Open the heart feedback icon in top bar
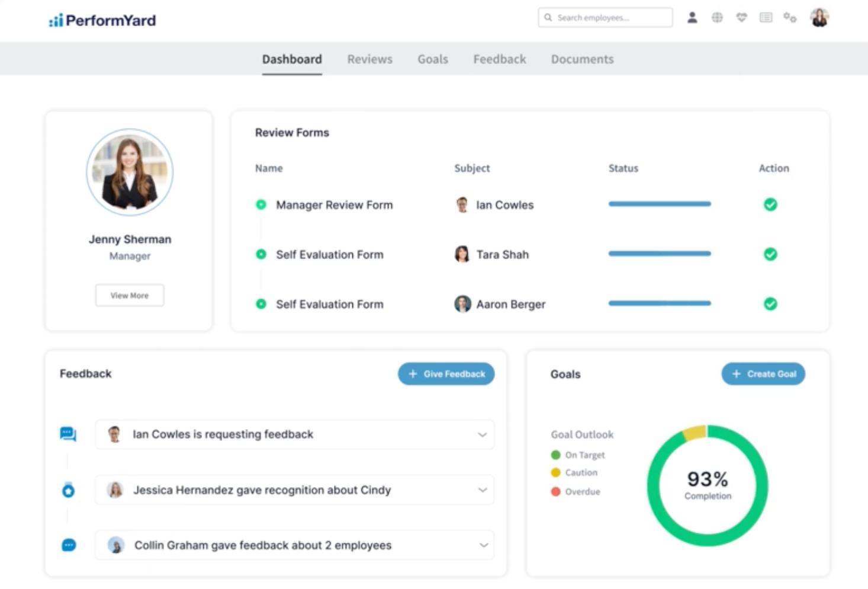 [741, 17]
